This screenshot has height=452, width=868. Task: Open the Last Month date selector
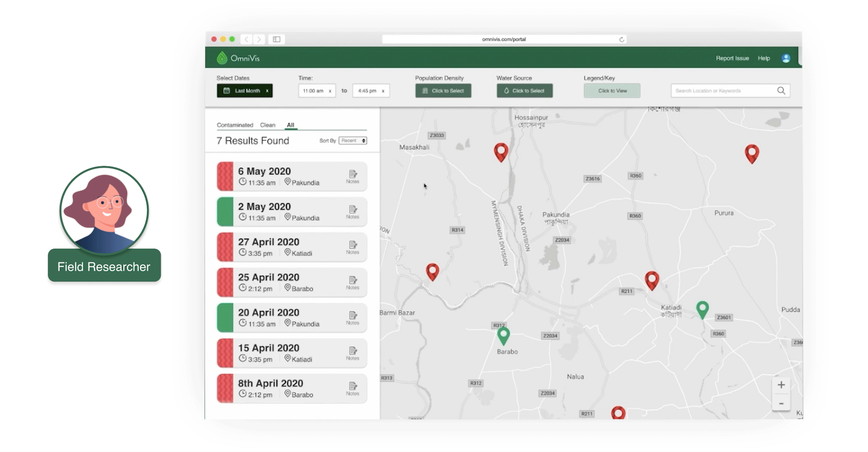(245, 91)
